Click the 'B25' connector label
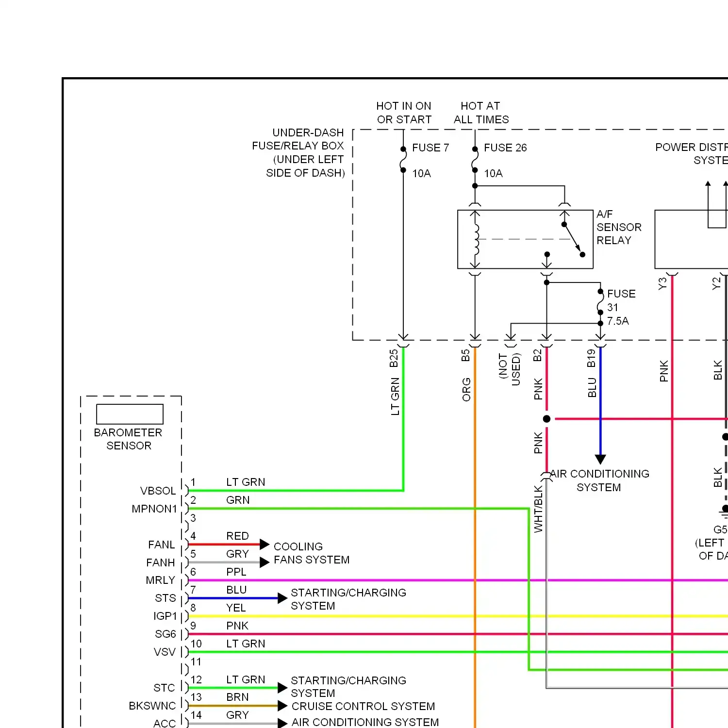 [x=394, y=358]
